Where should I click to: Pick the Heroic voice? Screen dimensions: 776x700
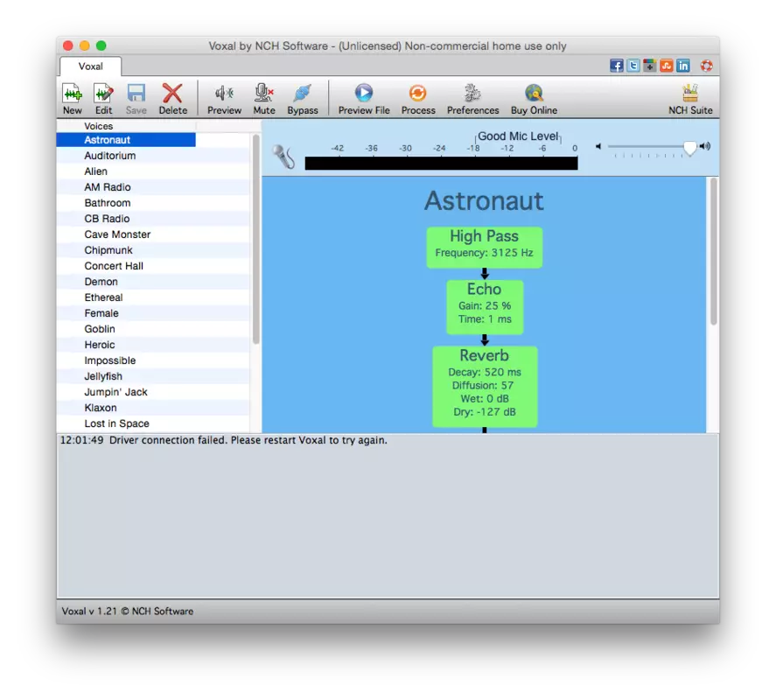(x=153, y=345)
